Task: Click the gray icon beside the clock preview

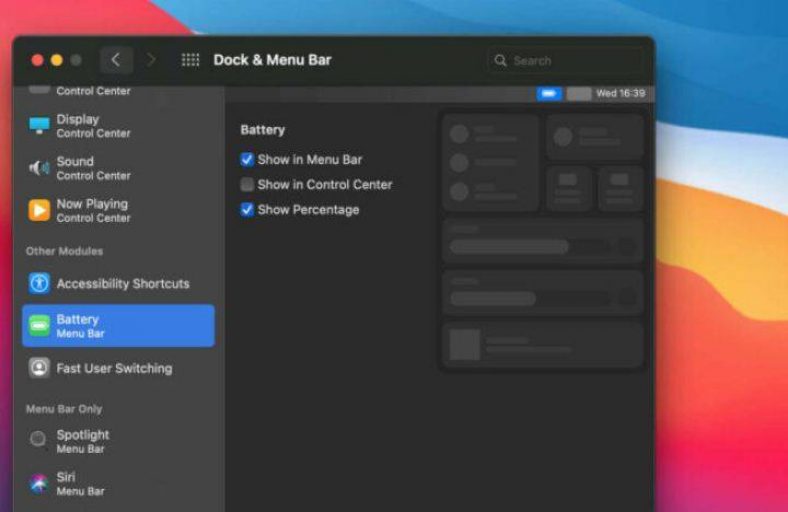Action: click(579, 93)
